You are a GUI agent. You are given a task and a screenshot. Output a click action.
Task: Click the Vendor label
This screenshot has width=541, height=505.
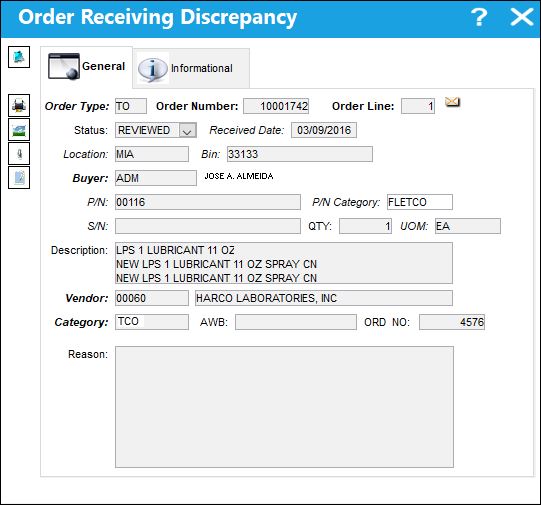tap(87, 298)
